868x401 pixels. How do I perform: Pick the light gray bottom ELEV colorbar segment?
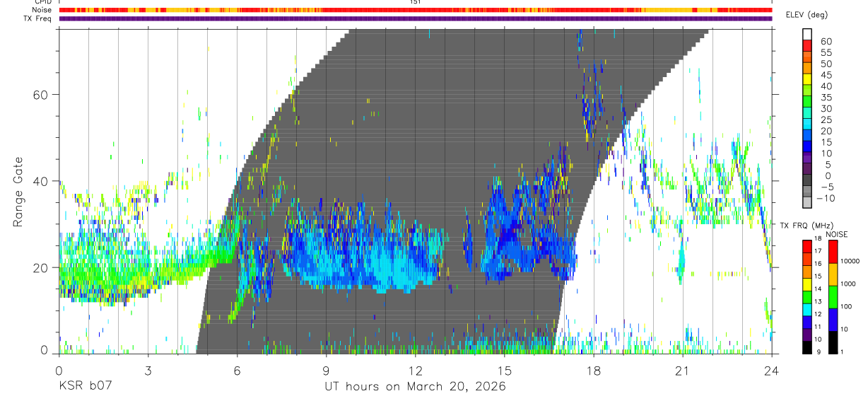807,202
